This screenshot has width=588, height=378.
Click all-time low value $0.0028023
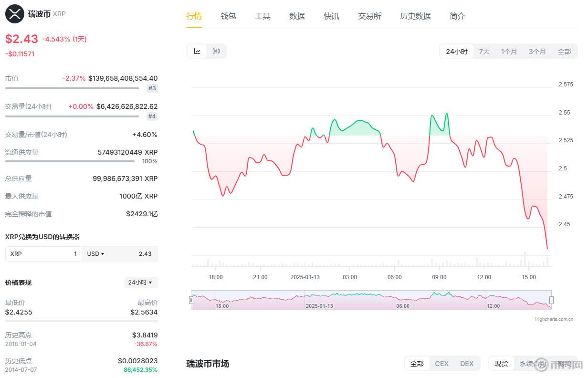[x=137, y=361]
